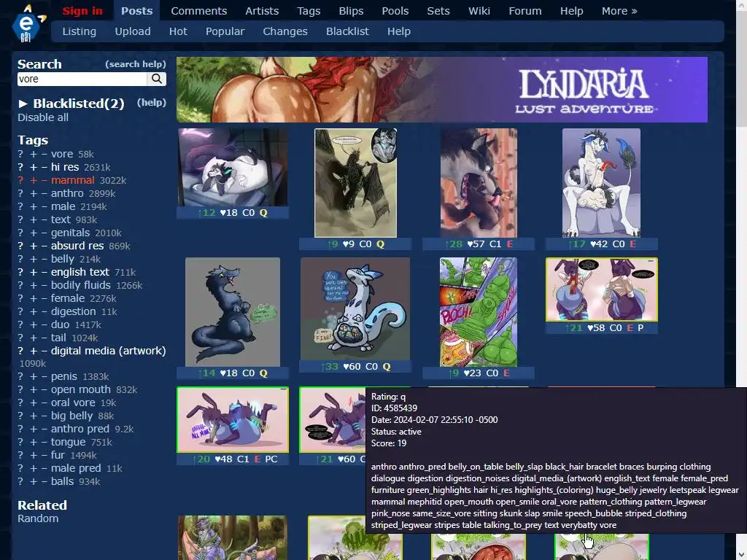Image resolution: width=747 pixels, height=560 pixels.
Task: Click the Help tab in top navigation
Action: [x=571, y=11]
